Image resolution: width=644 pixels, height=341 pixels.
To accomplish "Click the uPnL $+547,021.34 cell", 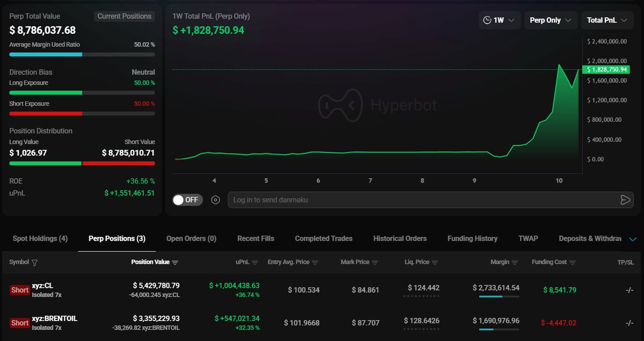I will click(x=237, y=318).
